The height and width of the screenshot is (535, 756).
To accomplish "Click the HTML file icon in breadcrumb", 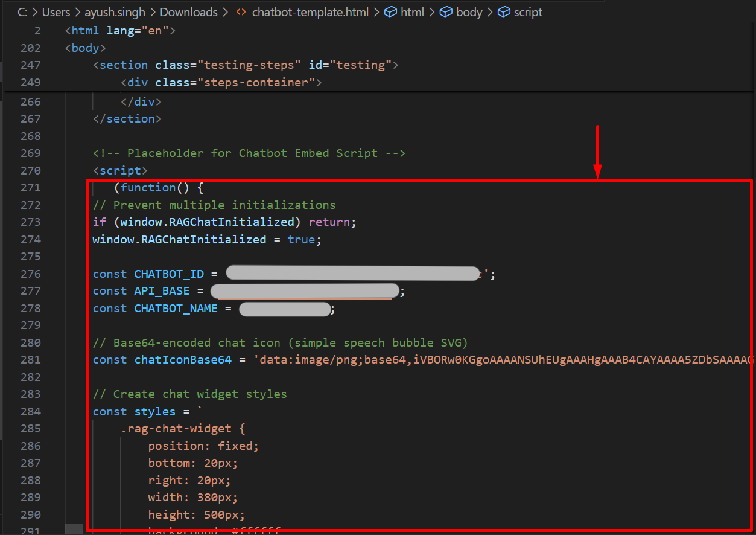I will click(x=241, y=12).
